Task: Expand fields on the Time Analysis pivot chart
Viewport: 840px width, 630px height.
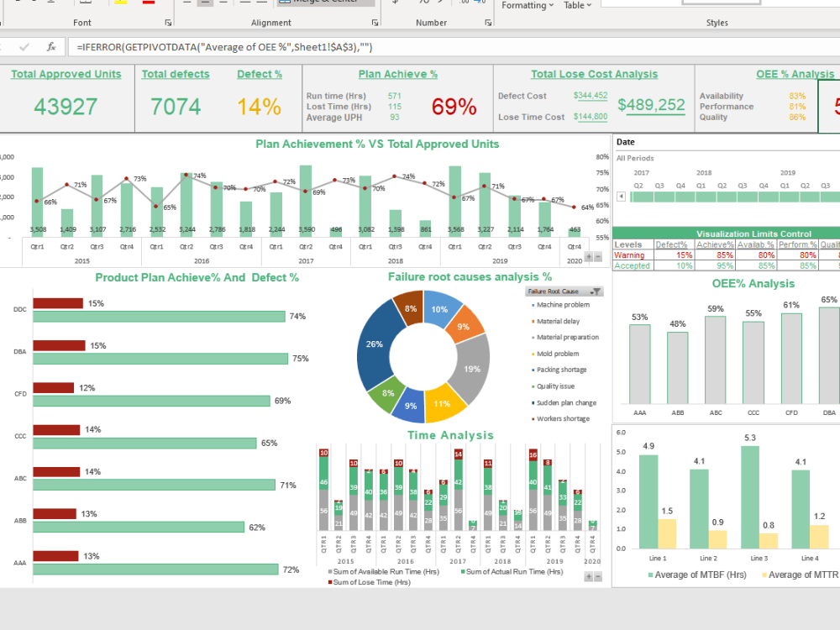Action: (588, 576)
